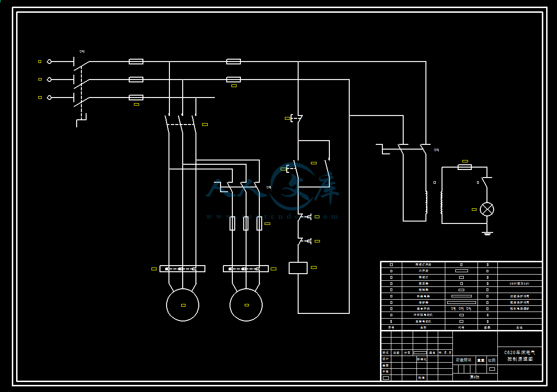Select the start pushbutton below the stop button
Screen dimensions: 557x392
(x=292, y=169)
